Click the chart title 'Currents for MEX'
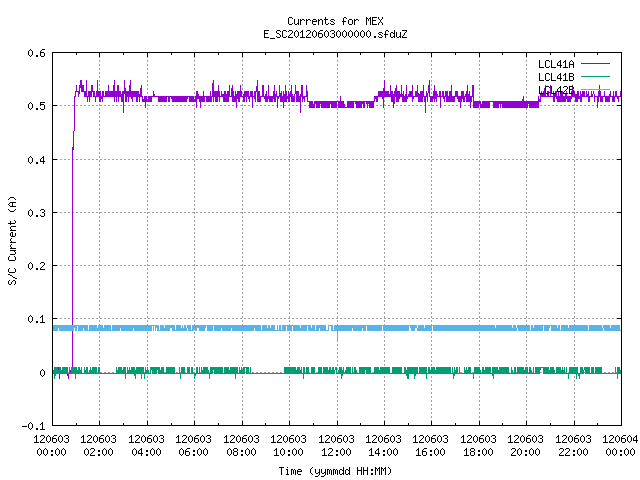Screen dimensions: 640x480 [x=335, y=21]
